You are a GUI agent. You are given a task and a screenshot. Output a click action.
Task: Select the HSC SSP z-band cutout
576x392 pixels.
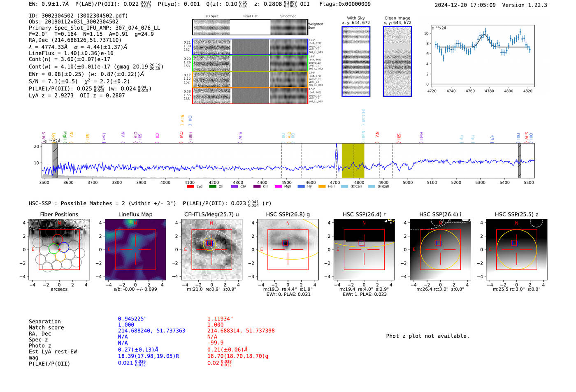pyautogui.click(x=517, y=250)
